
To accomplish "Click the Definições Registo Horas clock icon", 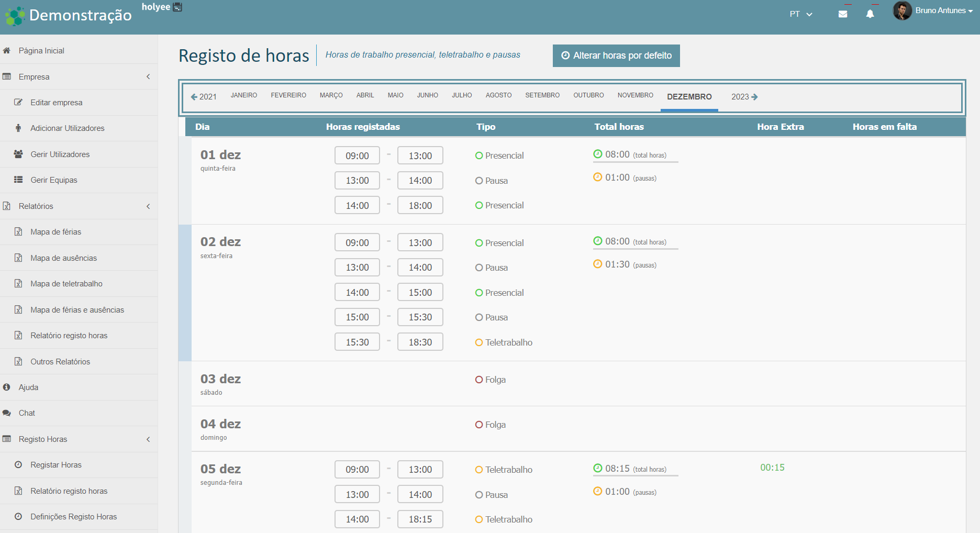I will pyautogui.click(x=19, y=516).
